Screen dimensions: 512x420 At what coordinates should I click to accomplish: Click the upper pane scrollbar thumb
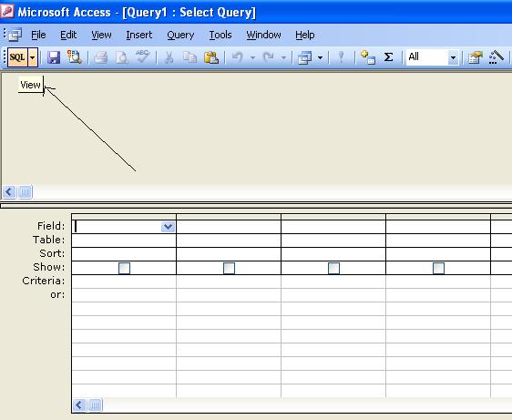point(26,191)
